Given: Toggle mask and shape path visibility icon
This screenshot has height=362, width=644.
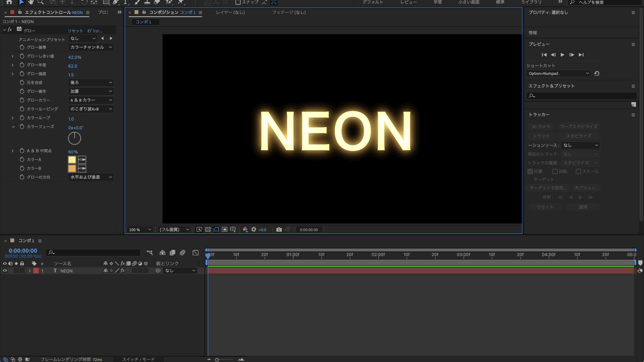Looking at the screenshot, I should 216,230.
